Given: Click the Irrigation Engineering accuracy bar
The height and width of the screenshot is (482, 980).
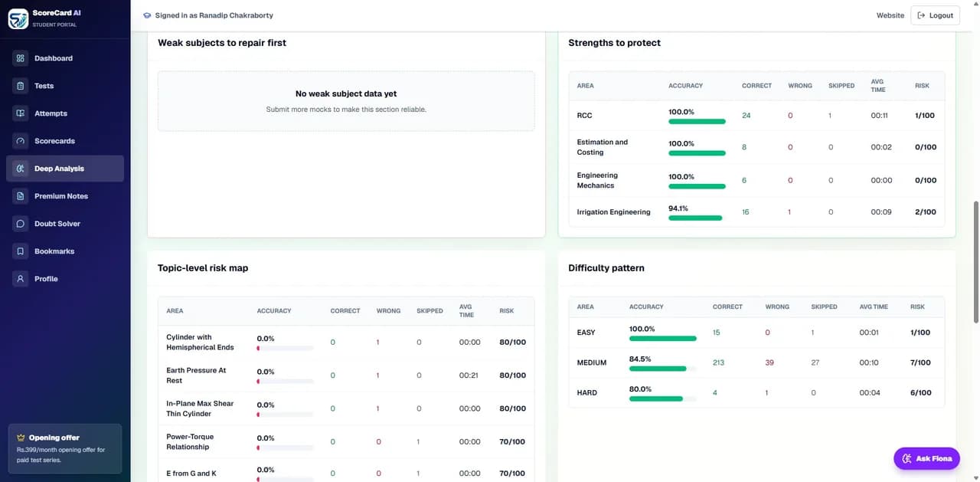Looking at the screenshot, I should (697, 218).
